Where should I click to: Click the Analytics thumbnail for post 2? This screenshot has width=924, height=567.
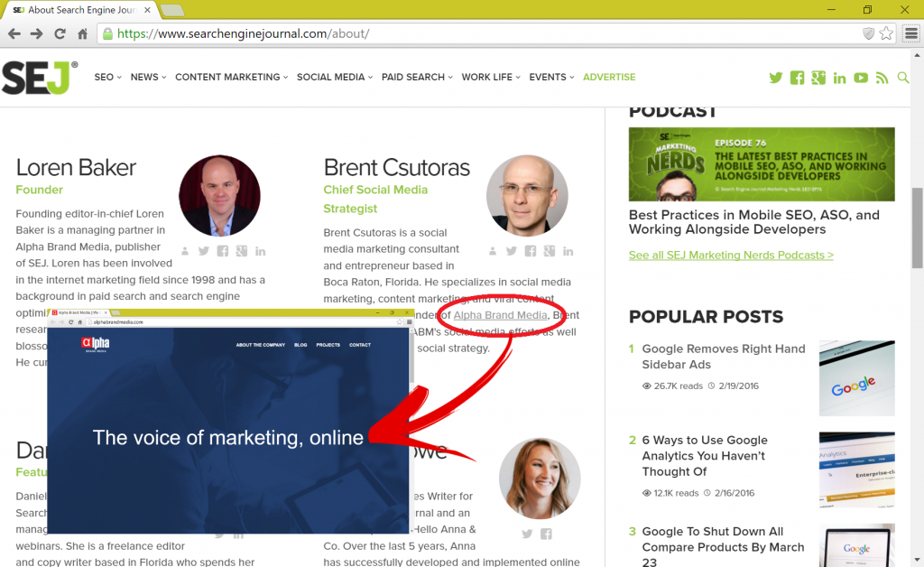click(857, 469)
